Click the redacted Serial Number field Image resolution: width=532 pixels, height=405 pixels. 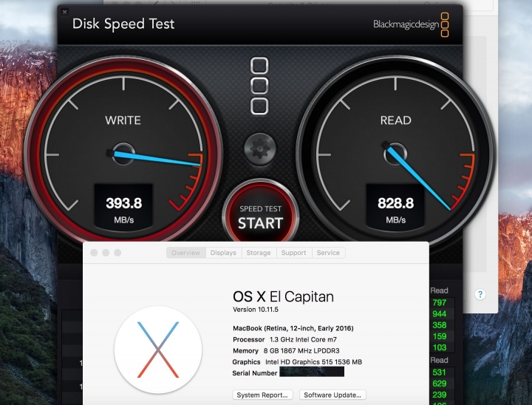pos(312,372)
